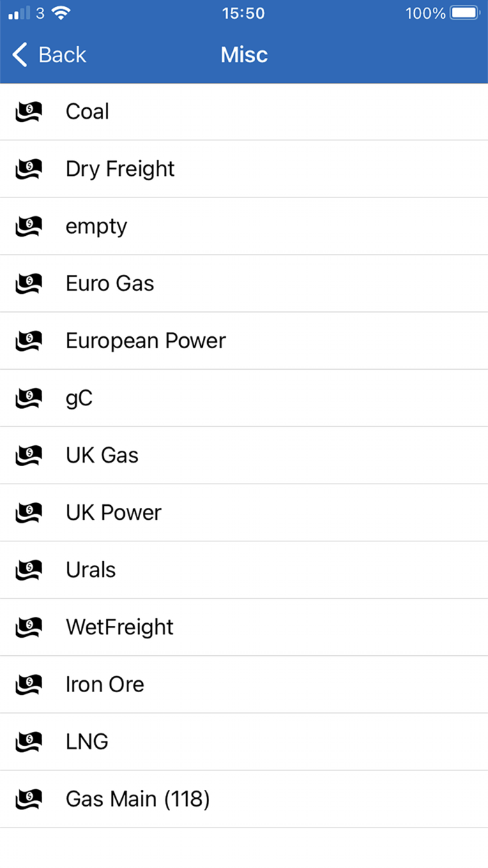
Task: Click the flag icon next to Coal
Action: 28,112
